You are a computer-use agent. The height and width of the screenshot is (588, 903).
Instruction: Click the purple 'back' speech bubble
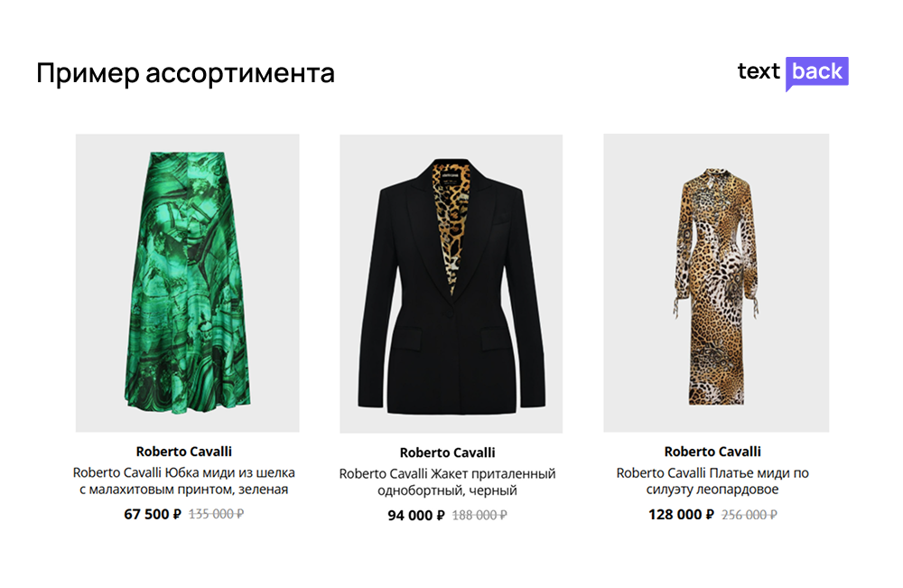[x=817, y=73]
